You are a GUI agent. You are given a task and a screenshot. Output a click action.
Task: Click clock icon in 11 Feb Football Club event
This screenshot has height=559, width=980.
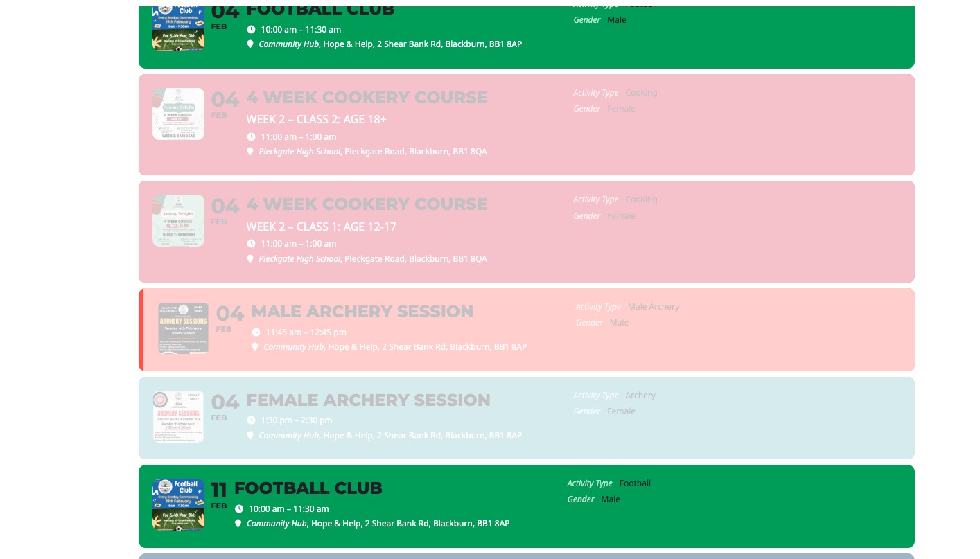[238, 508]
